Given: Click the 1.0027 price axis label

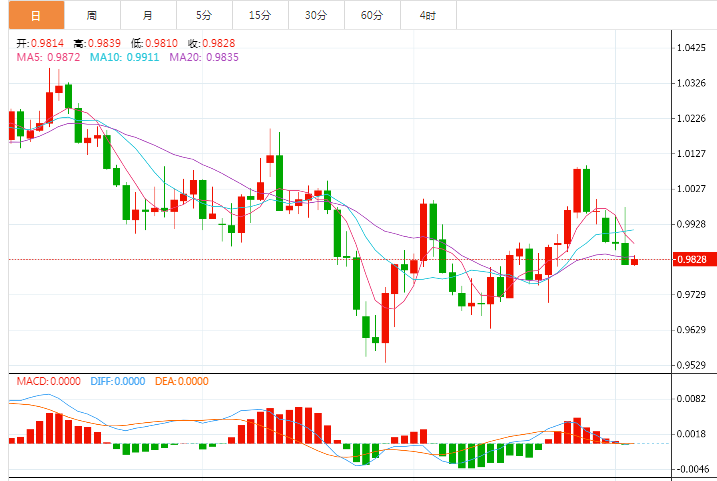Looking at the screenshot, I should (691, 189).
